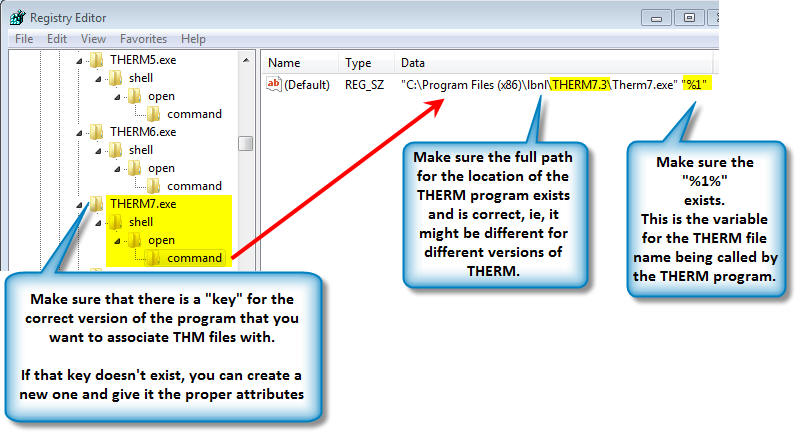Click the THERM7.exe folder icon
800x436 pixels.
point(96,203)
